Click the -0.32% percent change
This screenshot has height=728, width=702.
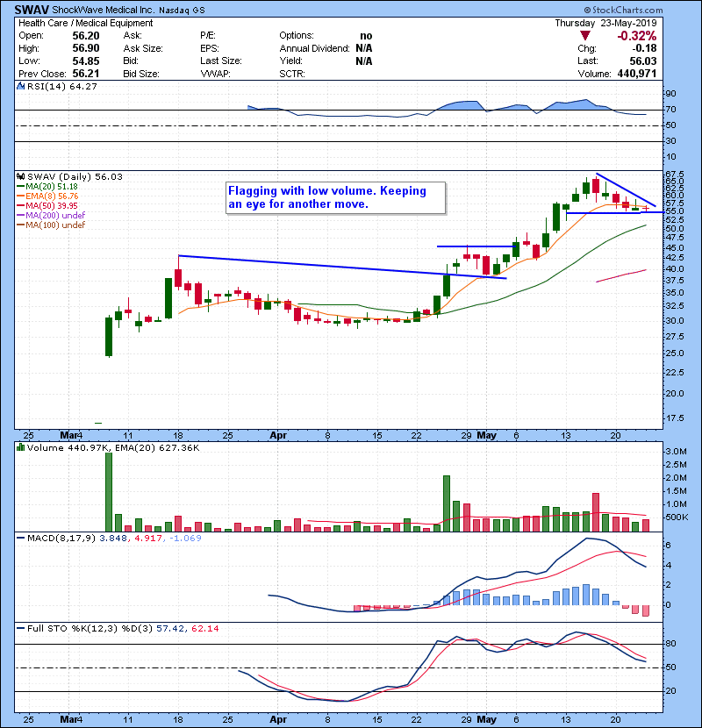coord(637,36)
